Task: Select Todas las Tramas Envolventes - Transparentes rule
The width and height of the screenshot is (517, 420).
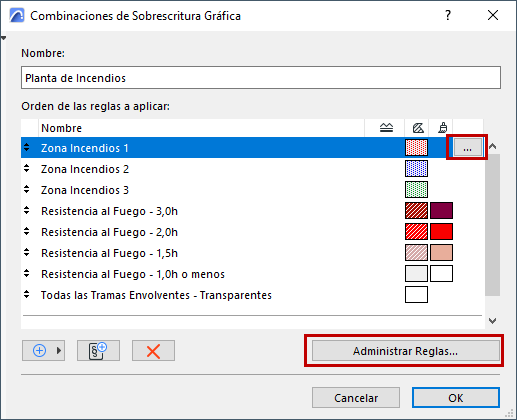Action: coord(252,295)
